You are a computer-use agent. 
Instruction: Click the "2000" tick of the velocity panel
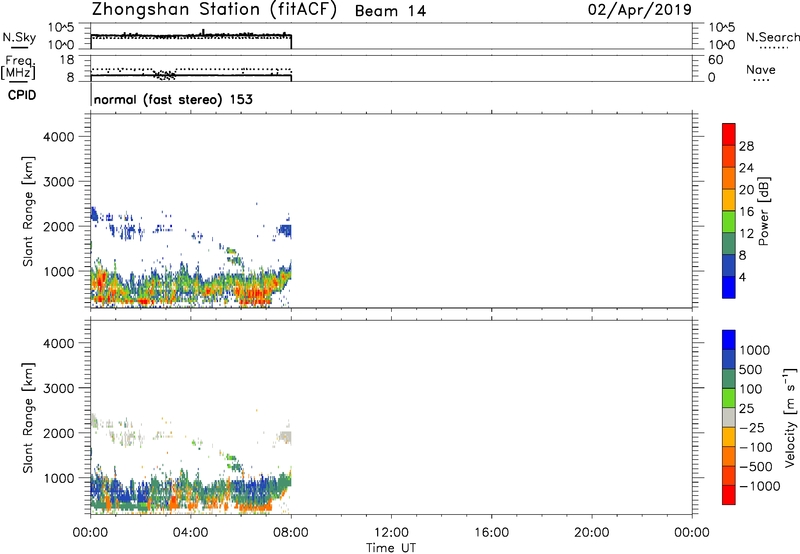pyautogui.click(x=59, y=433)
